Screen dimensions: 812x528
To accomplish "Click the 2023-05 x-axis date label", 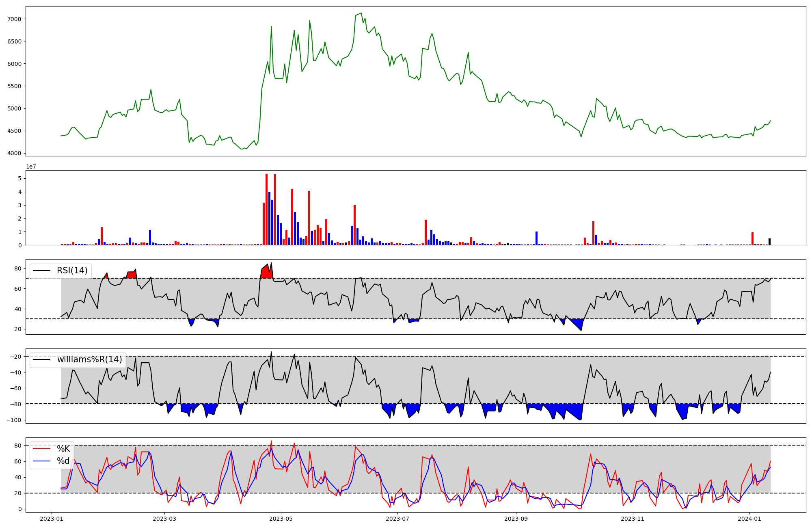I will tap(281, 519).
